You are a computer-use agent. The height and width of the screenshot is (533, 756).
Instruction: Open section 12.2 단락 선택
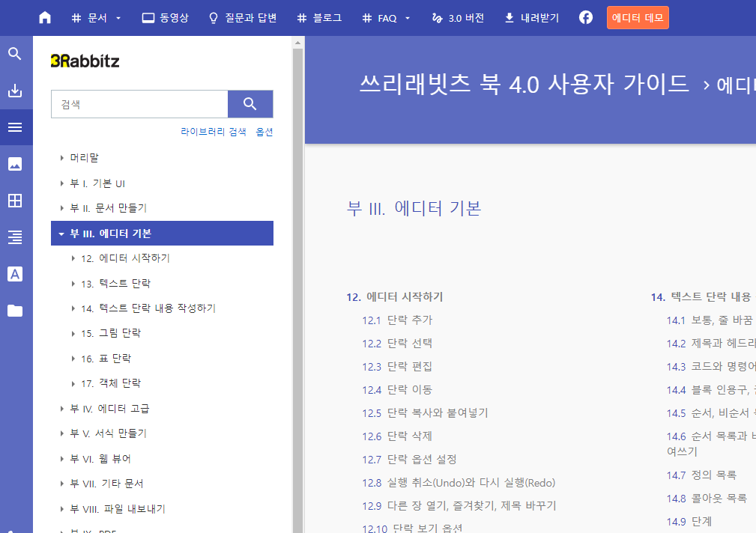point(397,343)
